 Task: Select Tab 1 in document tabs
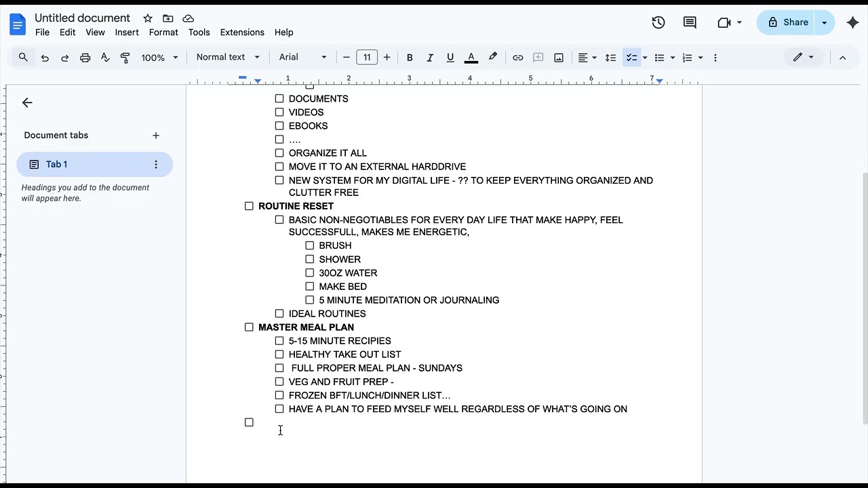click(95, 165)
